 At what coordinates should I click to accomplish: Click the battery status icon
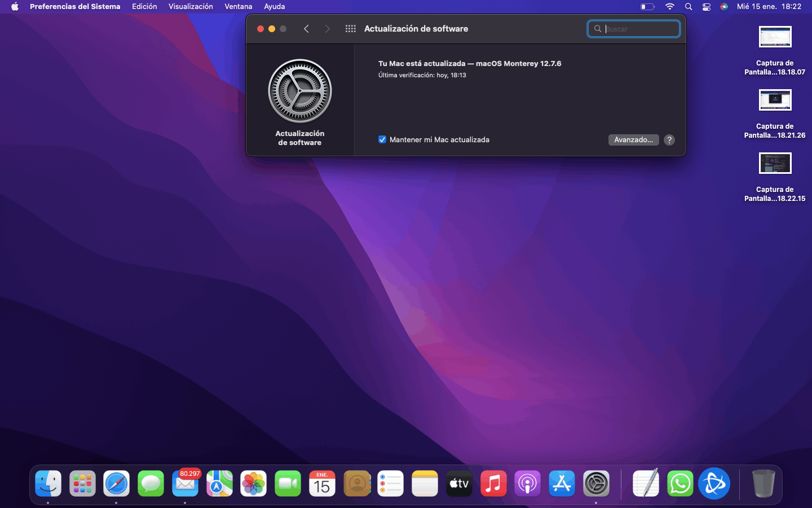tap(647, 7)
